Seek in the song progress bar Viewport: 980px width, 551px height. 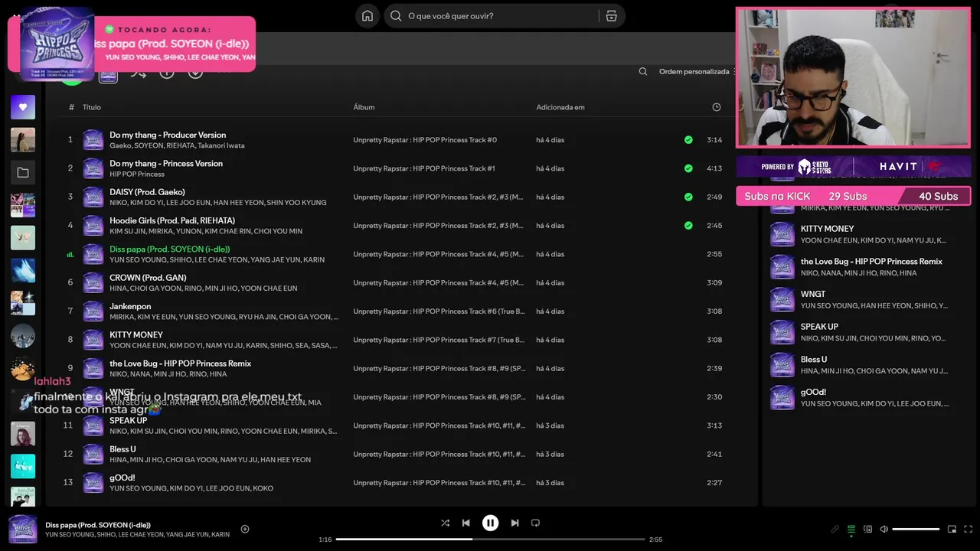(490, 539)
